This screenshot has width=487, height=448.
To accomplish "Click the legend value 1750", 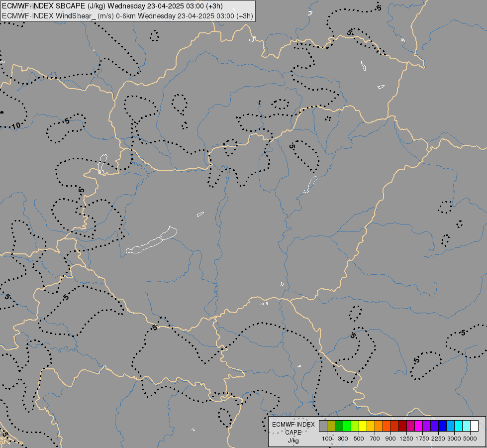I will click(422, 439).
